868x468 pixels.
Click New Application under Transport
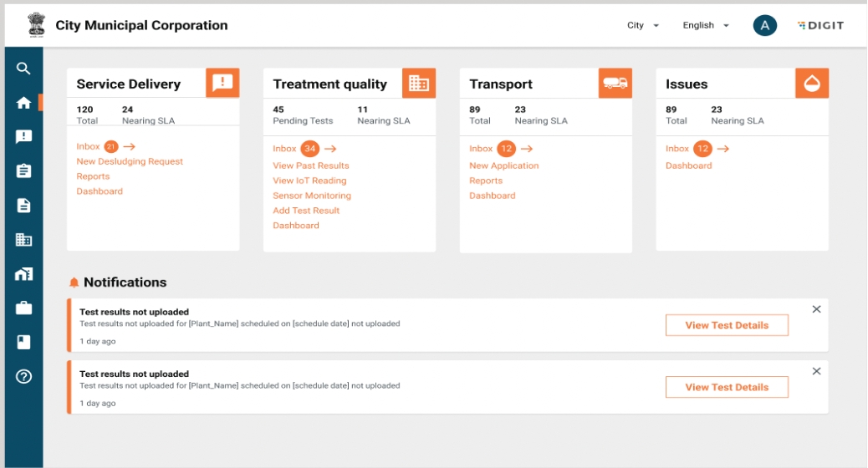[503, 165]
